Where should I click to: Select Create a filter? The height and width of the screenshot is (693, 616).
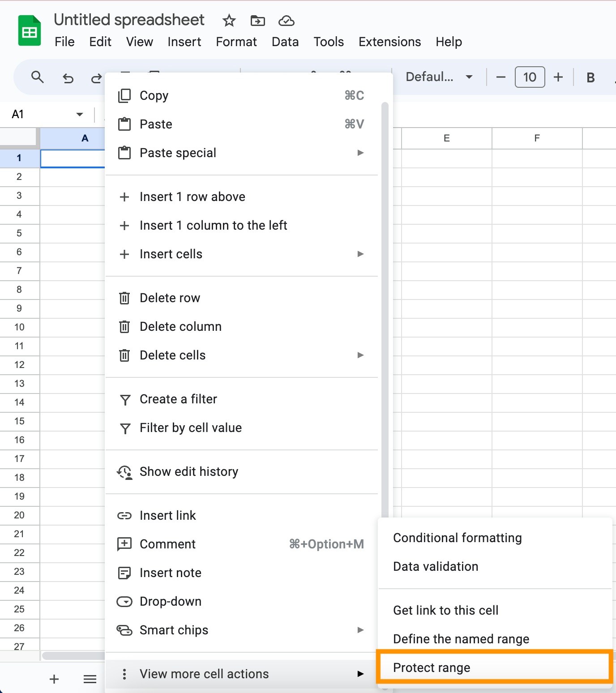click(242, 399)
